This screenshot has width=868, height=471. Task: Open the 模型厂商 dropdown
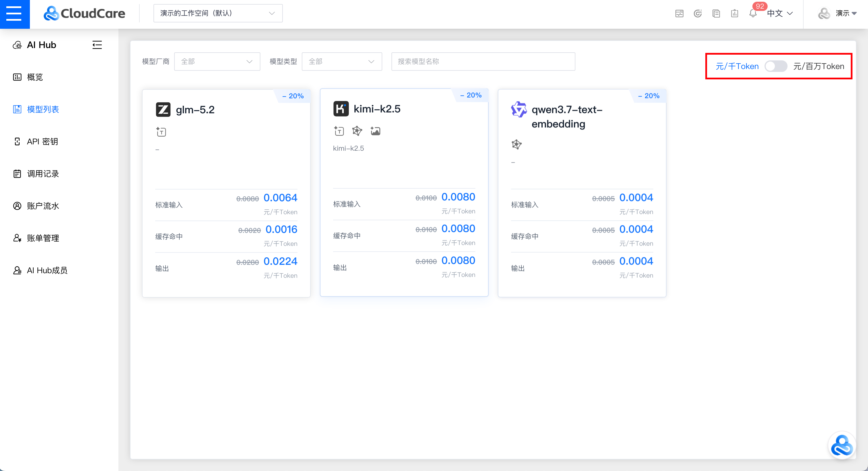217,61
